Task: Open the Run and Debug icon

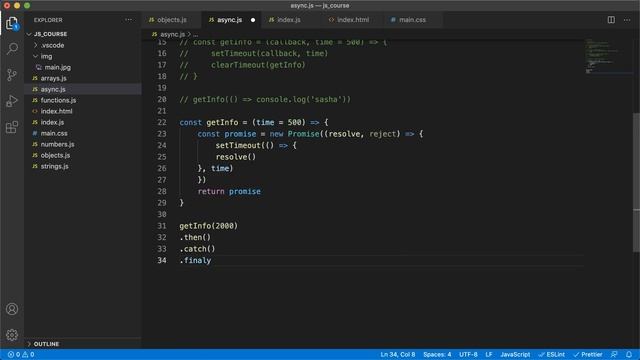Action: pyautogui.click(x=12, y=101)
